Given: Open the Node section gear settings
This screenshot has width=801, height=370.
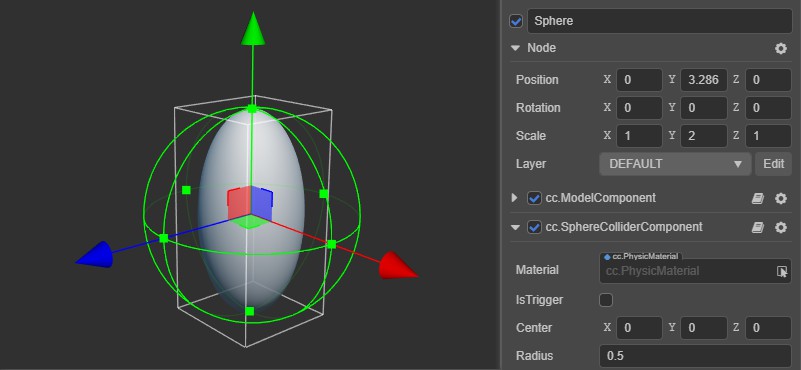Looking at the screenshot, I should click(x=781, y=49).
